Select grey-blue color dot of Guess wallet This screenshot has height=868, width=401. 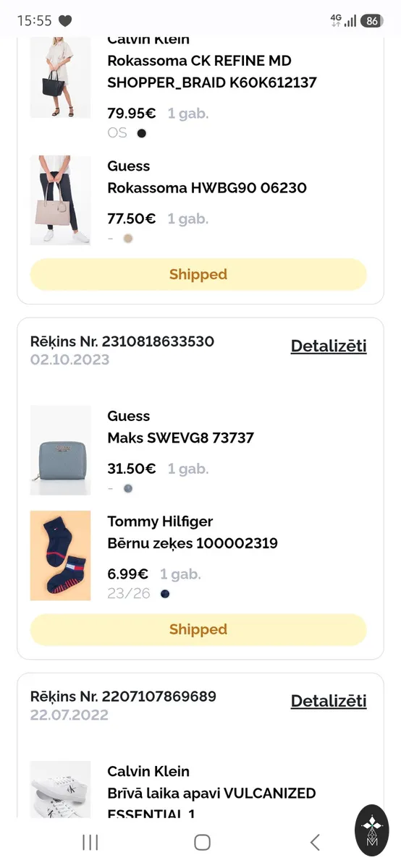128,488
